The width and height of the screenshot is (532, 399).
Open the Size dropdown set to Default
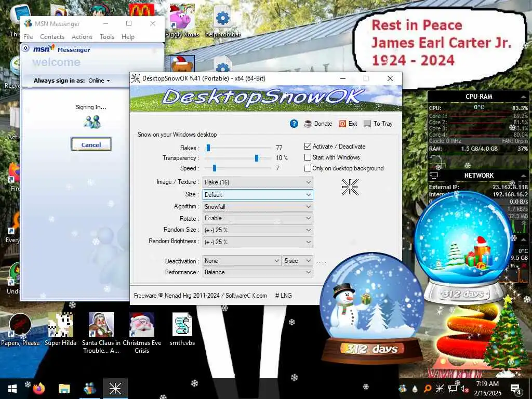[258, 195]
